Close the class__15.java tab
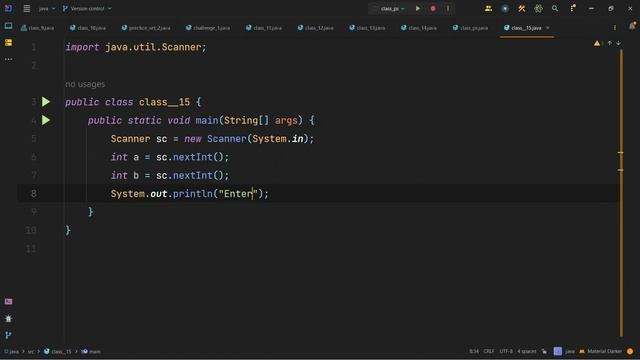The image size is (640, 360). [x=548, y=28]
